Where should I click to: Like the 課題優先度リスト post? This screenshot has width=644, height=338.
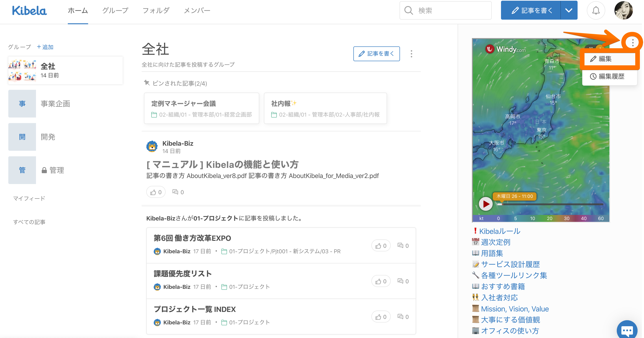click(x=381, y=281)
